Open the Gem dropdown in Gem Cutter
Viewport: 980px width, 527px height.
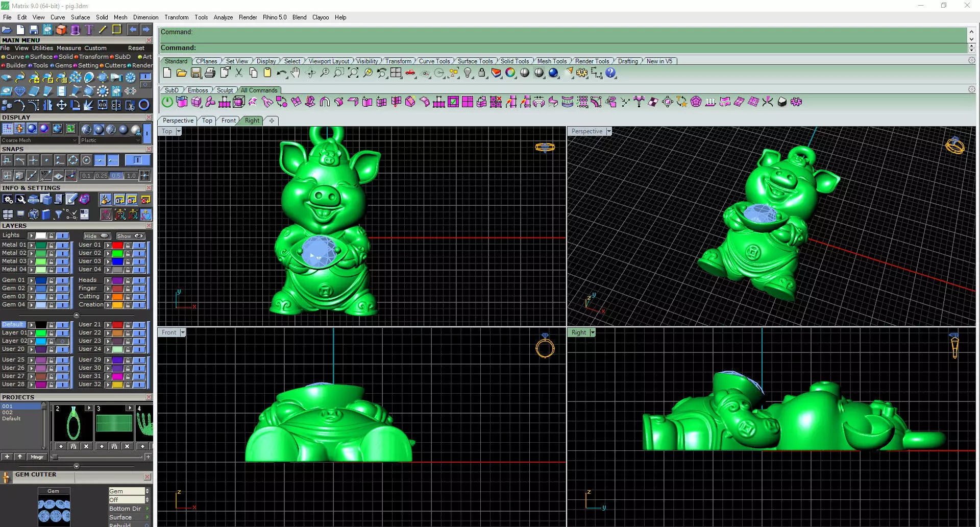click(x=129, y=491)
